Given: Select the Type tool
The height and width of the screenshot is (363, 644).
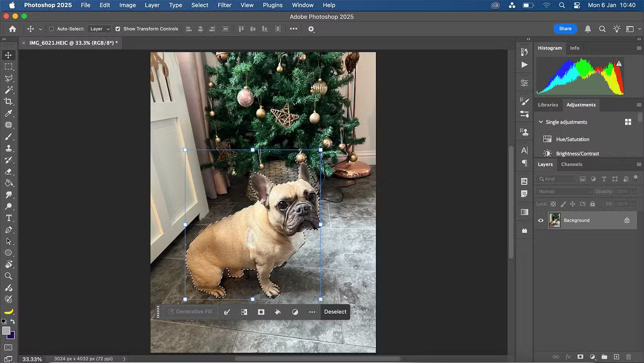Looking at the screenshot, I should [9, 218].
